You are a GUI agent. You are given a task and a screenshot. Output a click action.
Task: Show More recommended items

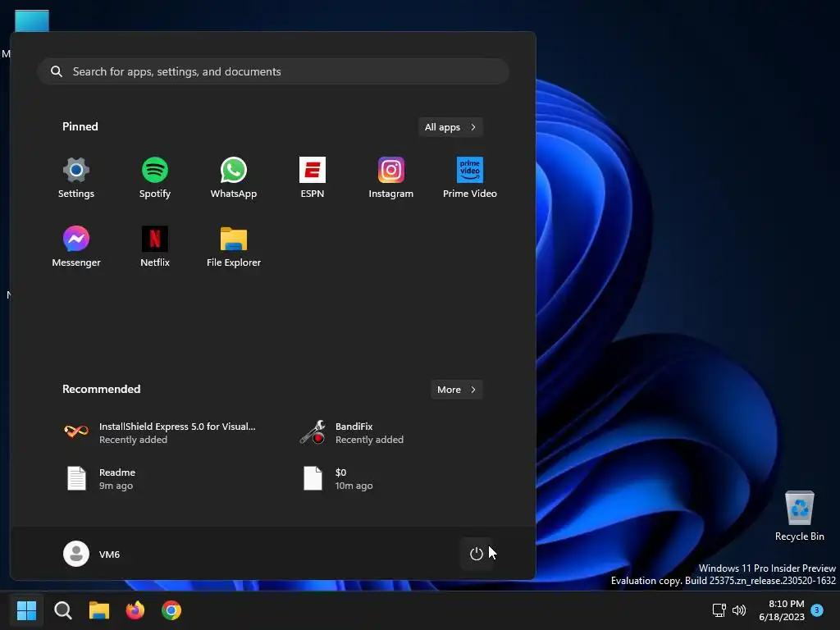click(x=456, y=390)
